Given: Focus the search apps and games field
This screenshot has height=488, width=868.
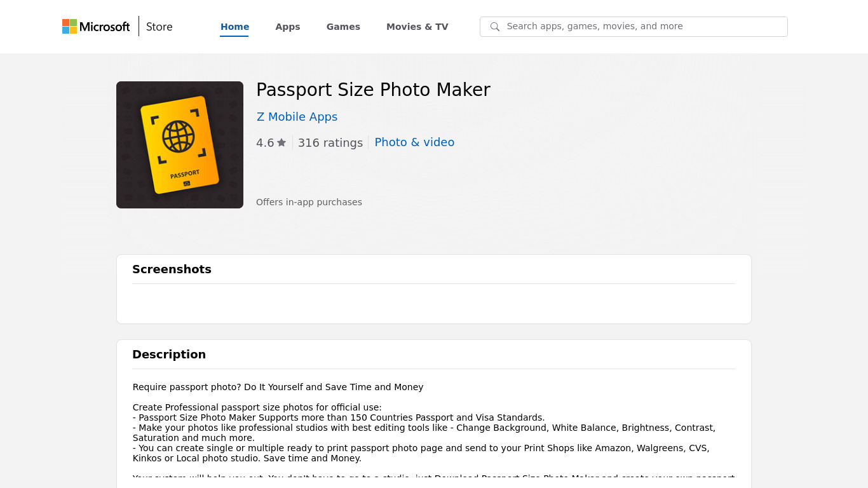Looking at the screenshot, I should (642, 27).
